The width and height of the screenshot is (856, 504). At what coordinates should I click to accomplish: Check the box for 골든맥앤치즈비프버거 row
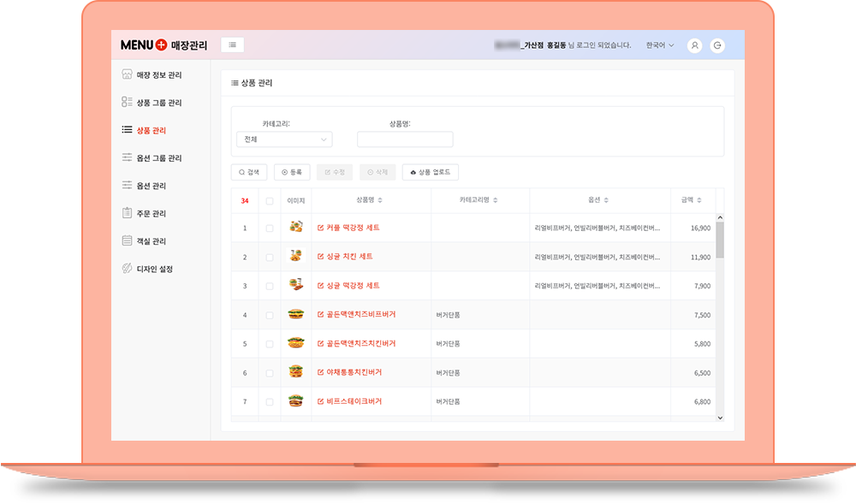(x=270, y=315)
